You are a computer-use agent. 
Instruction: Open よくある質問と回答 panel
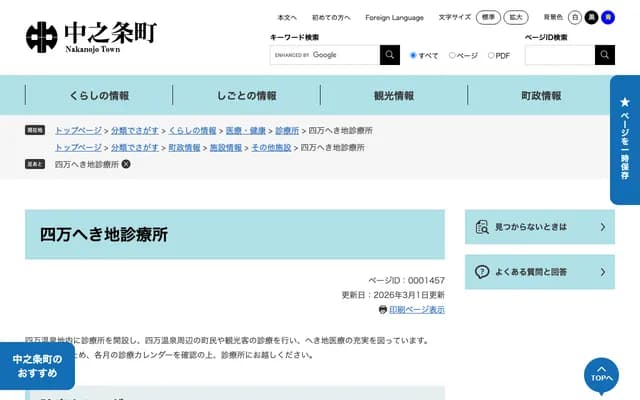pyautogui.click(x=539, y=272)
